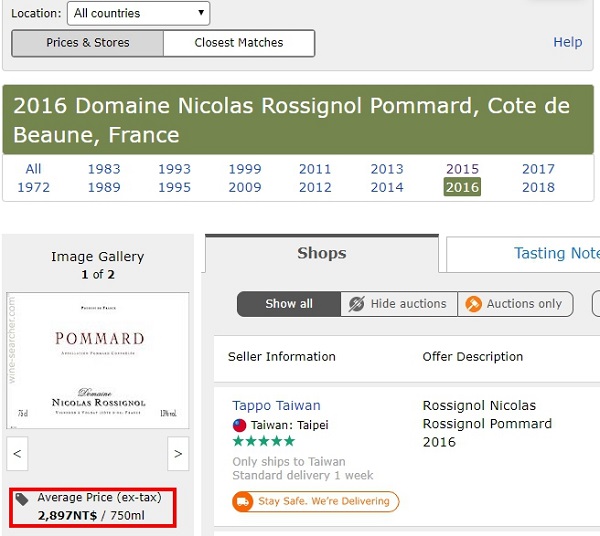Image resolution: width=600 pixels, height=536 pixels.
Task: Click the orange auction gavel icon
Action: 473,304
